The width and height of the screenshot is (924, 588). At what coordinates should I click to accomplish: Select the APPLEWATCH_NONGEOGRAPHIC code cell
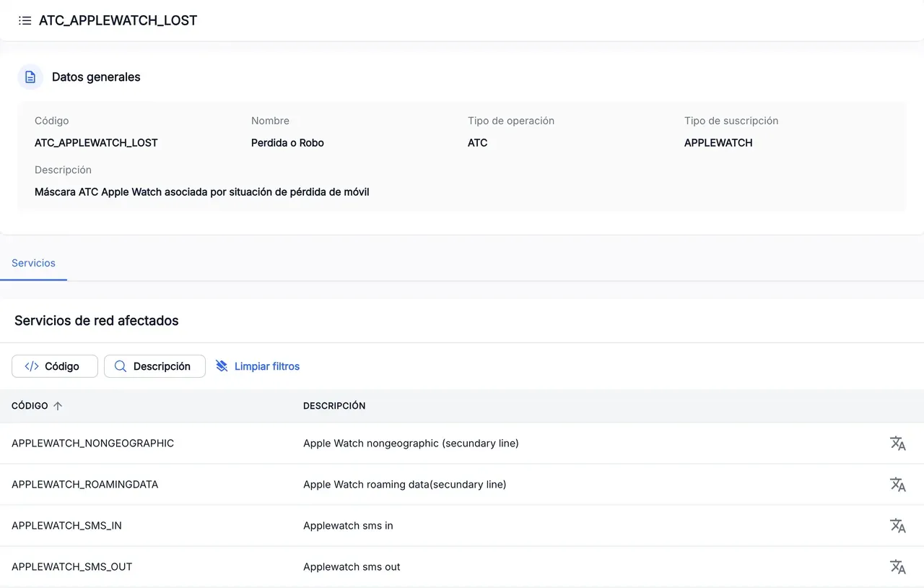[x=92, y=444]
